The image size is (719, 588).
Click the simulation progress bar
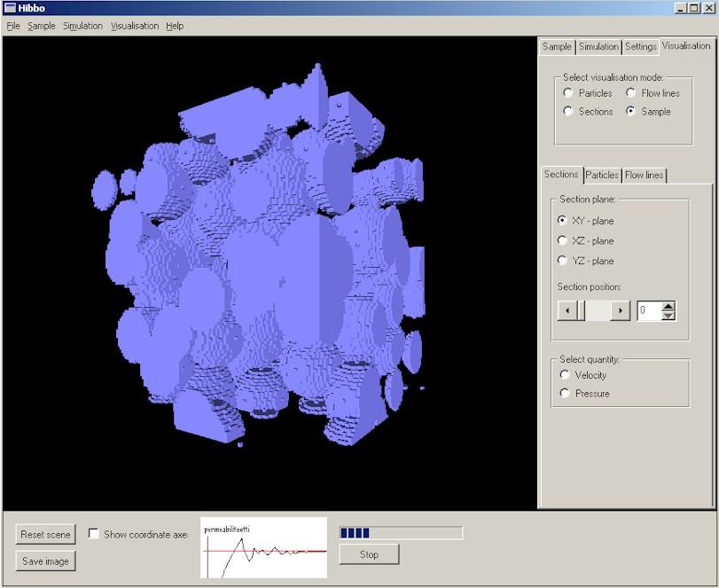401,533
